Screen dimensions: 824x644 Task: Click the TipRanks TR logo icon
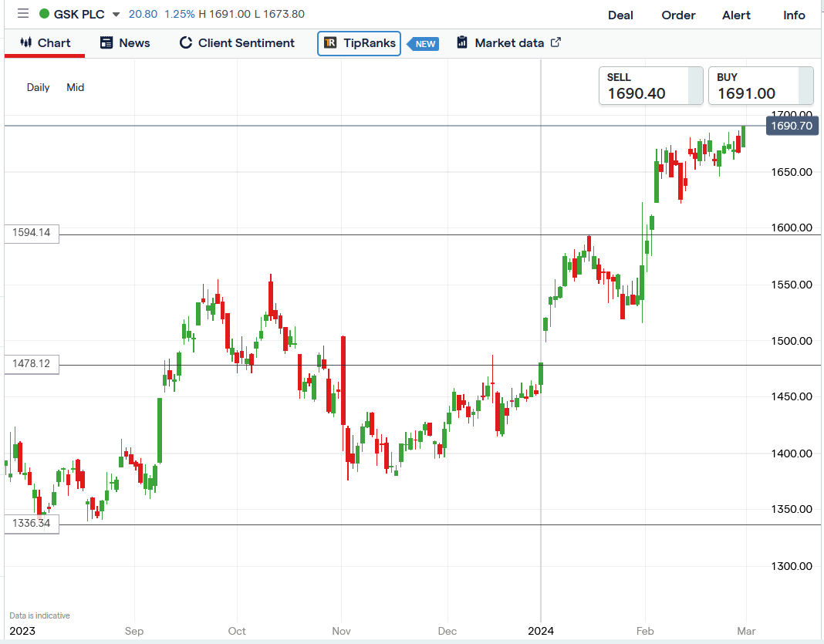(330, 42)
